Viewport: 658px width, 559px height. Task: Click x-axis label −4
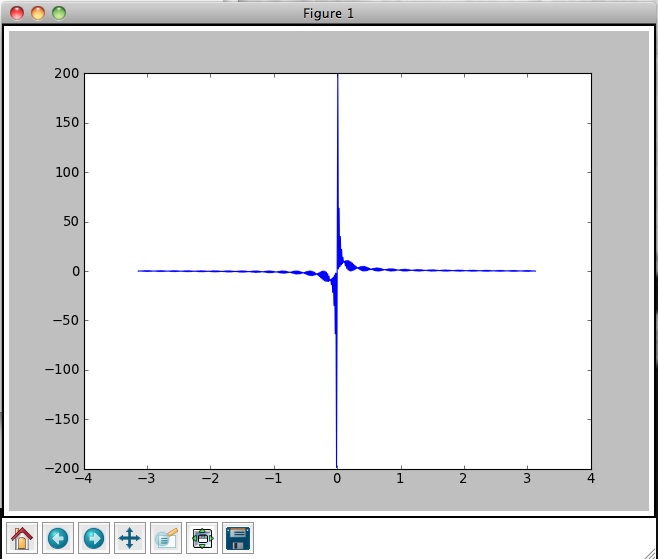click(x=84, y=478)
